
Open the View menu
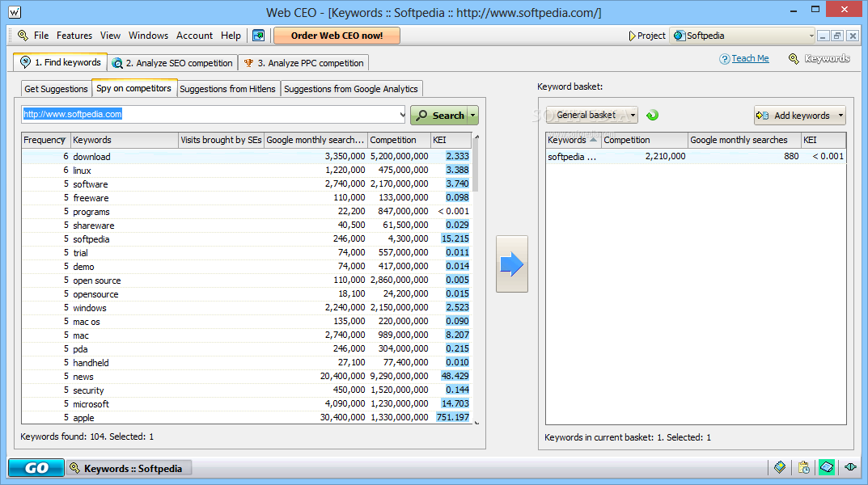click(110, 36)
